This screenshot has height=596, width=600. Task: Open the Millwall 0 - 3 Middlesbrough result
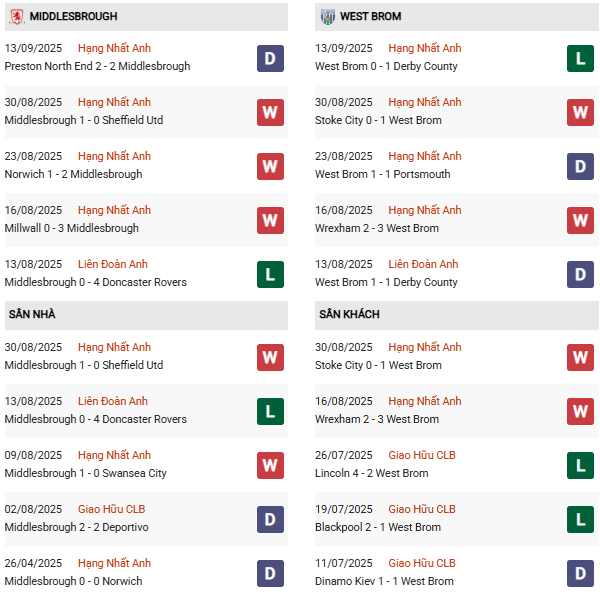click(x=72, y=229)
